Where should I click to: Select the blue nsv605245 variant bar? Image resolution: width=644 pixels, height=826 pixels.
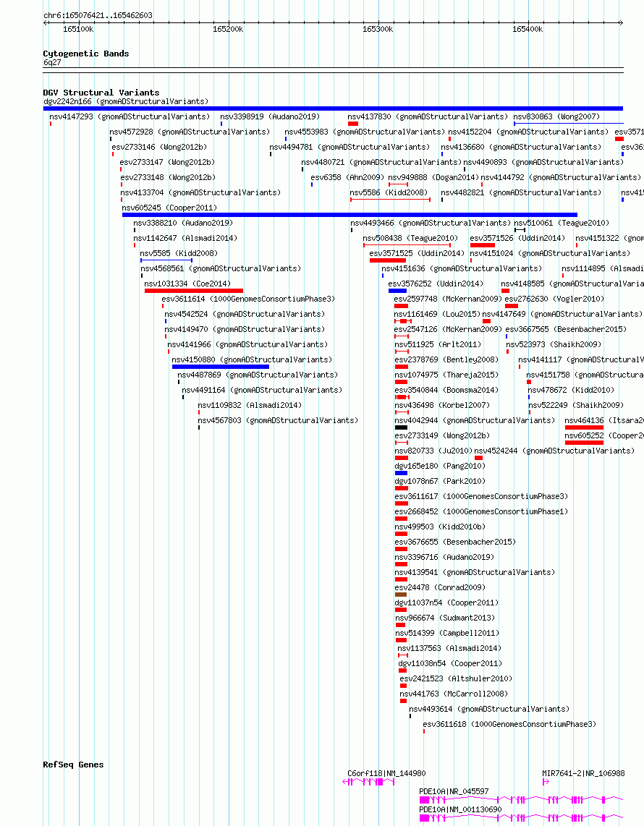350,215
